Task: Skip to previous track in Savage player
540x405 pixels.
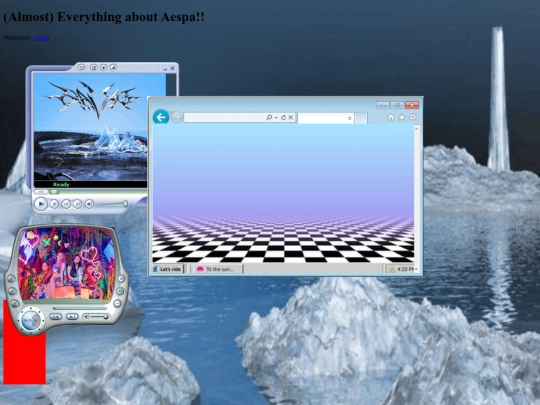Action: (66, 204)
